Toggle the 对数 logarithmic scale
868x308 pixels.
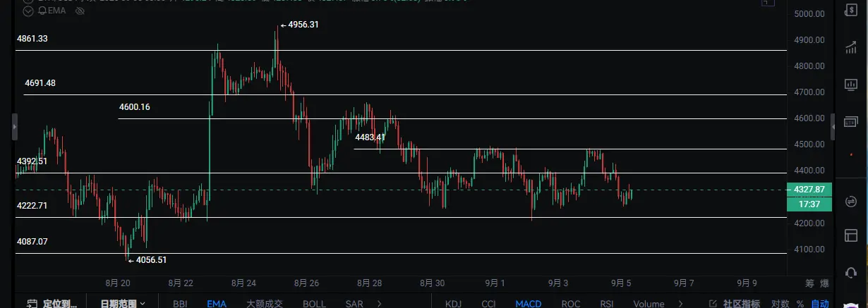click(780, 304)
